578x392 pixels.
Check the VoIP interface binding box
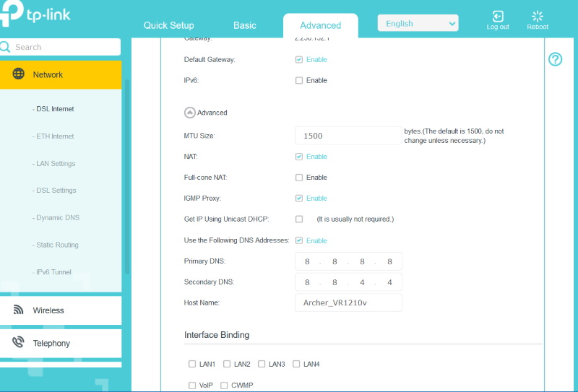[x=192, y=386]
